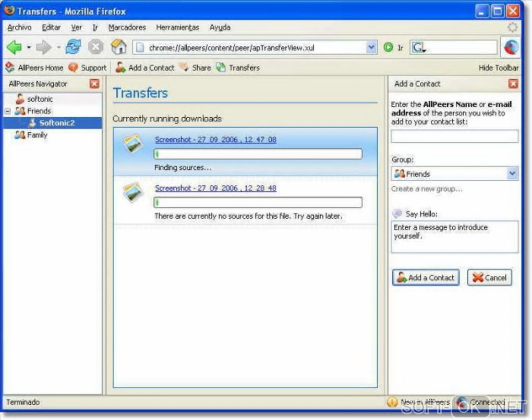Open the search engine selector
This screenshot has width=532, height=420.
pos(418,48)
